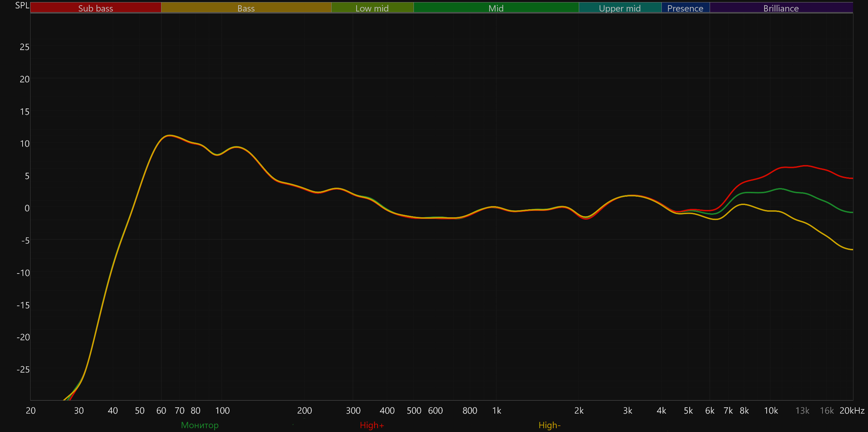
Task: Select the Presence band header
Action: coord(685,8)
